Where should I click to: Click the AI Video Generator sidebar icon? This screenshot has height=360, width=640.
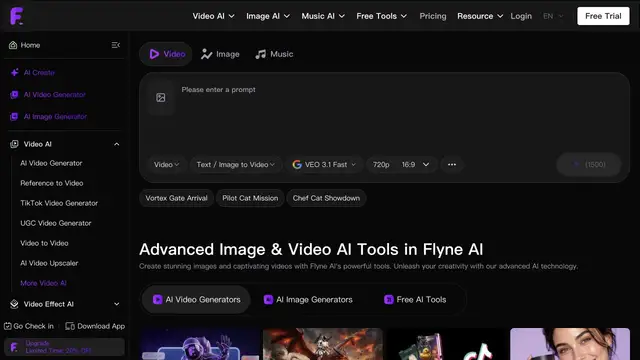(14, 95)
